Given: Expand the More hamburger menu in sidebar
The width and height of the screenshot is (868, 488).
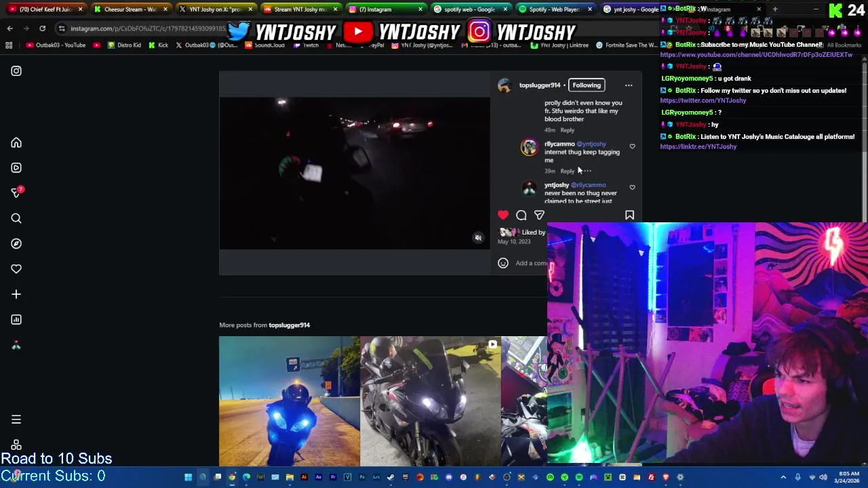Looking at the screenshot, I should (16, 420).
